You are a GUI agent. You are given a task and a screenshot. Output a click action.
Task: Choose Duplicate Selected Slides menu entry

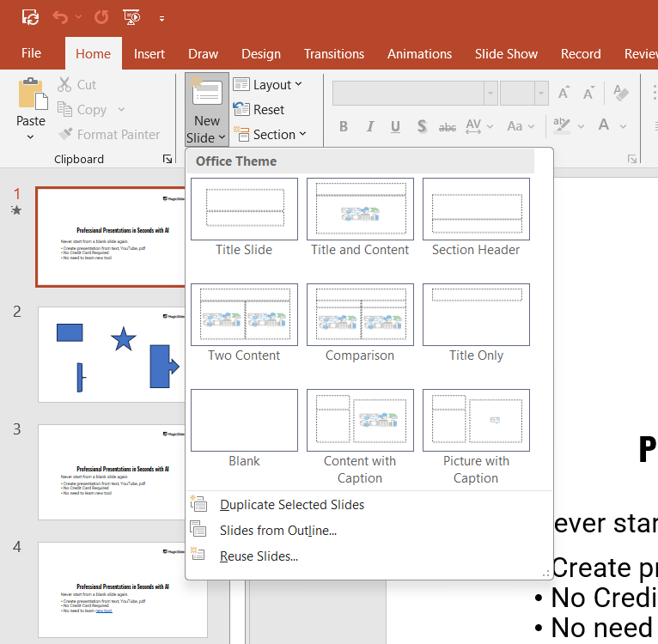(x=292, y=505)
